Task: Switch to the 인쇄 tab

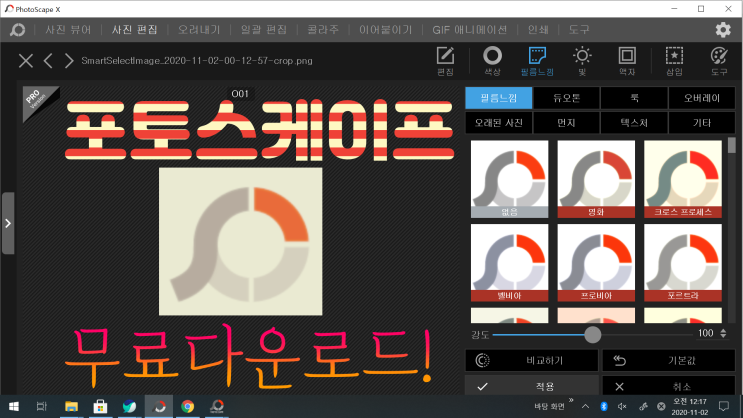Action: click(x=538, y=30)
